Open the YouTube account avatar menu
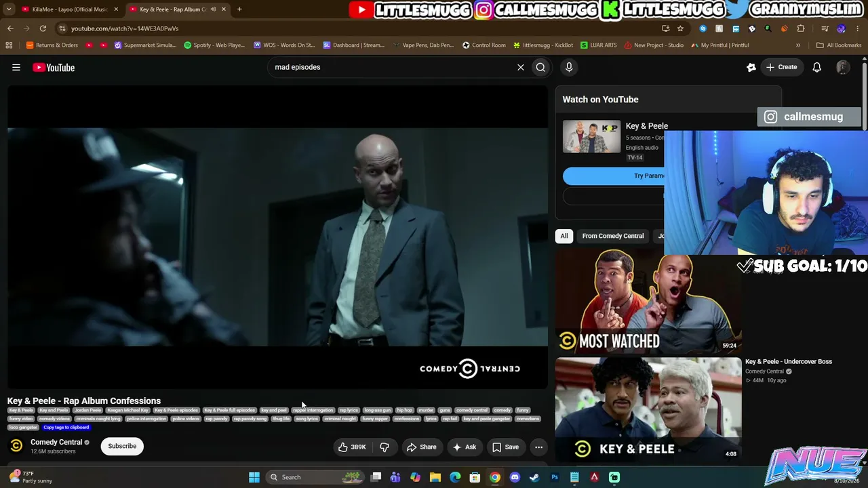The height and width of the screenshot is (488, 868). coord(843,67)
